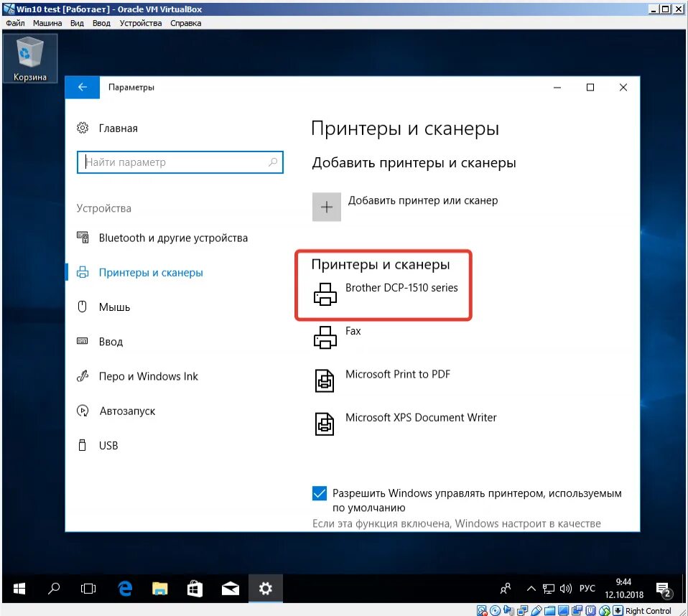Click VirtualBox audio status icon
Viewport: 688px width, 616px height.
[x=509, y=610]
